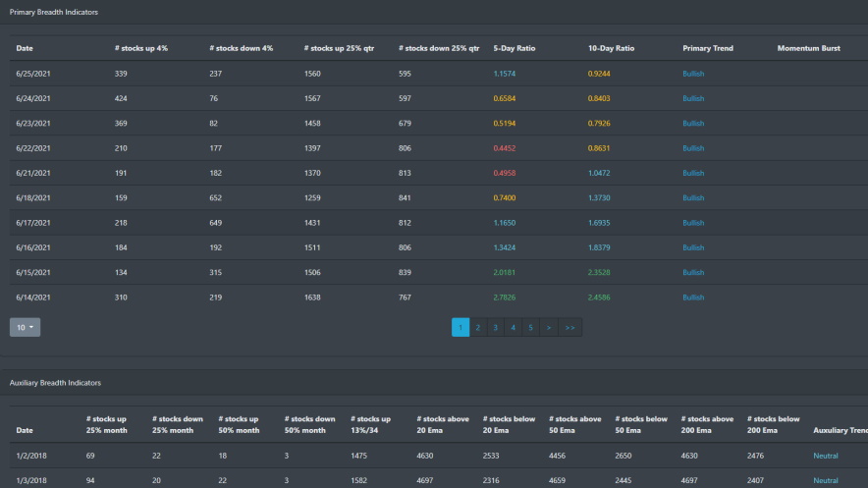The height and width of the screenshot is (488, 868).
Task: Click Bullish link for 6/25/2021 row
Action: point(693,74)
